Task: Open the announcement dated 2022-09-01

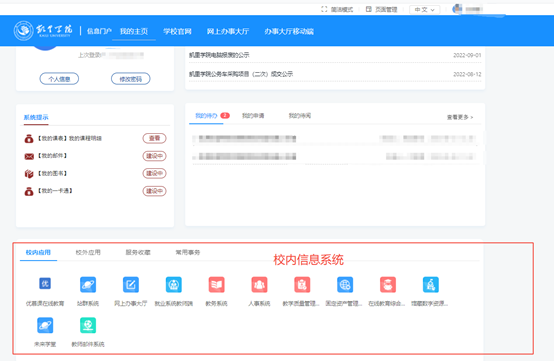Action: pos(335,55)
